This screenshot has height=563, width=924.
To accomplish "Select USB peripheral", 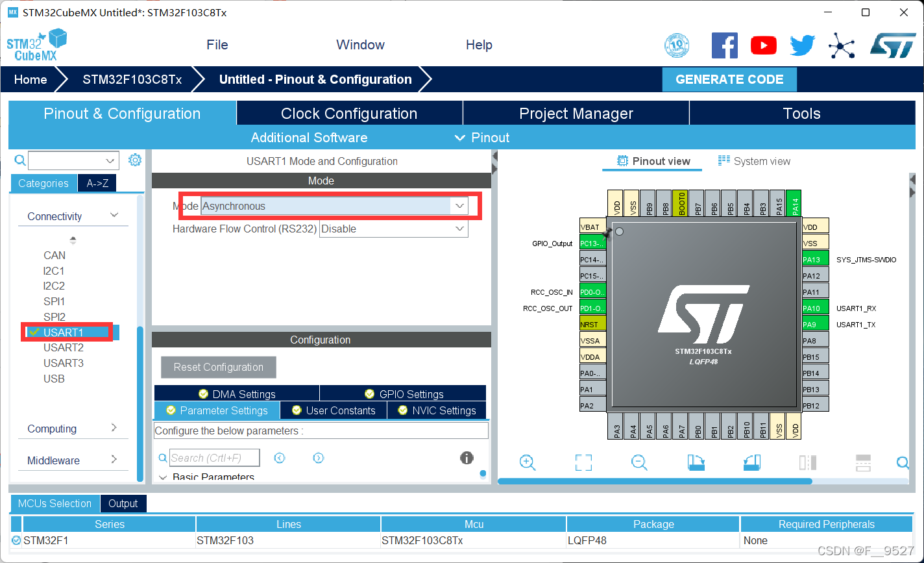I will point(54,379).
